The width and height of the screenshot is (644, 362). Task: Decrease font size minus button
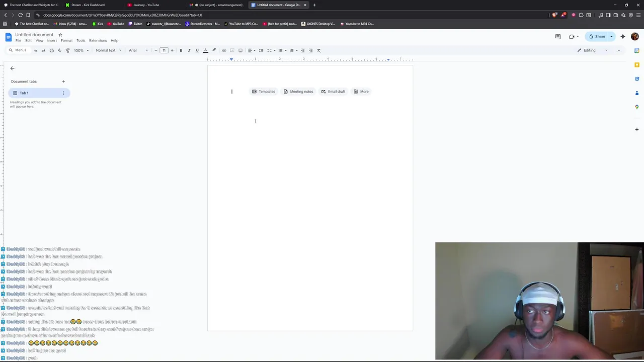[x=156, y=50]
